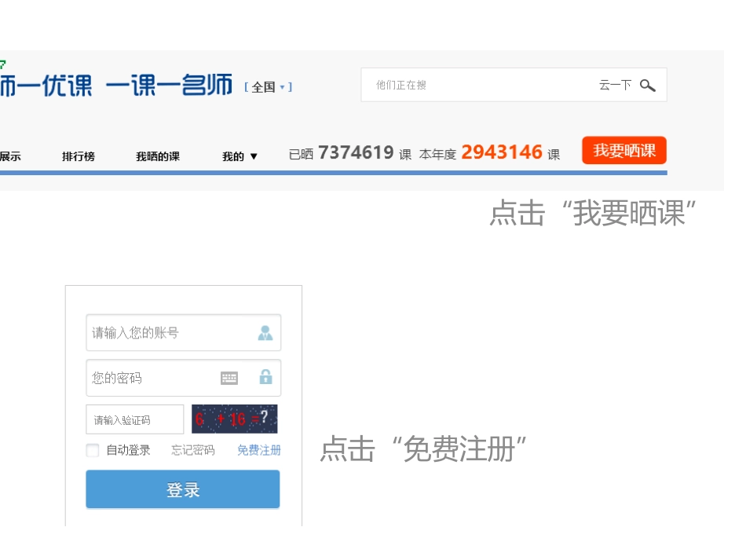Expand the 我的 menu
The image size is (746, 560).
(x=240, y=156)
